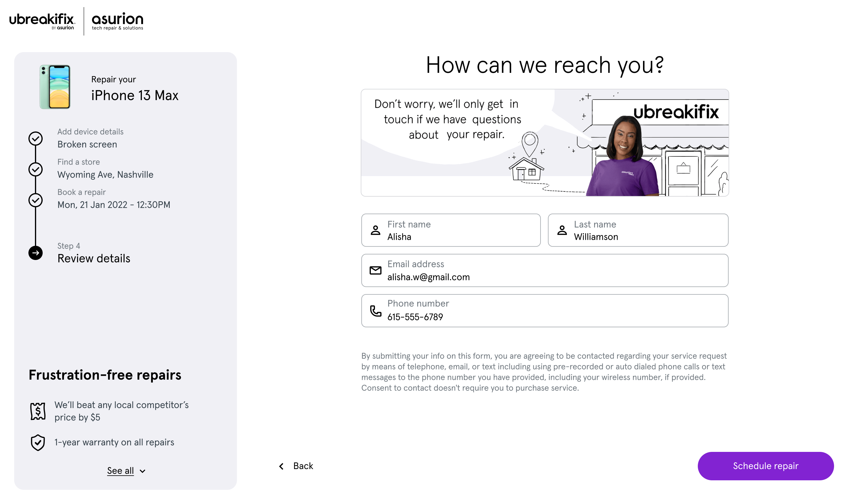Click the How can we reach you heading
The height and width of the screenshot is (504, 853).
[545, 65]
